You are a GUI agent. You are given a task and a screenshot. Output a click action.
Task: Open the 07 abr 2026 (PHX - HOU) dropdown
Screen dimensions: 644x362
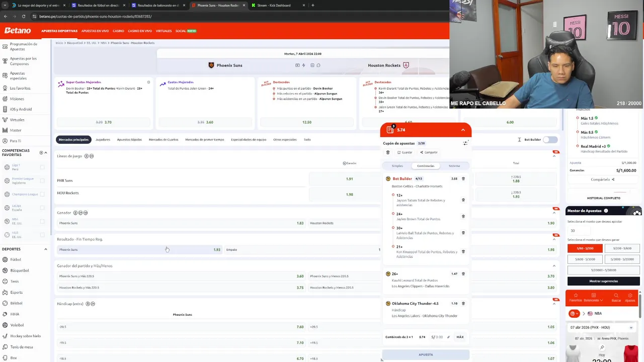point(601,327)
